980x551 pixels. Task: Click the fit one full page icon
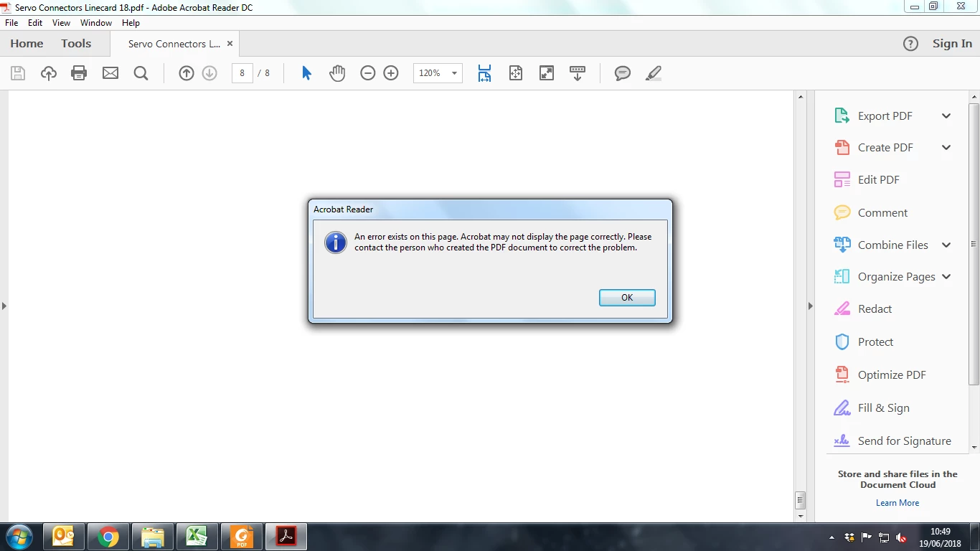tap(516, 73)
